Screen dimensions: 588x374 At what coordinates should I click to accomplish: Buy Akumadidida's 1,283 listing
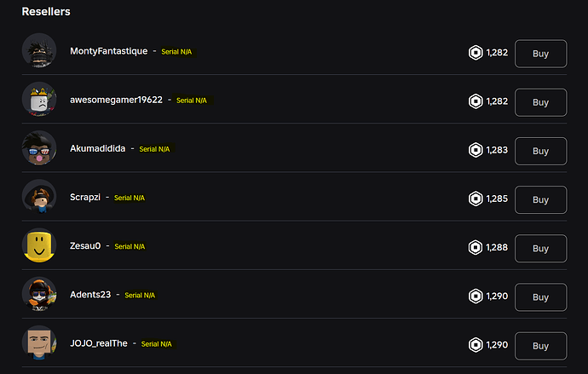point(540,150)
